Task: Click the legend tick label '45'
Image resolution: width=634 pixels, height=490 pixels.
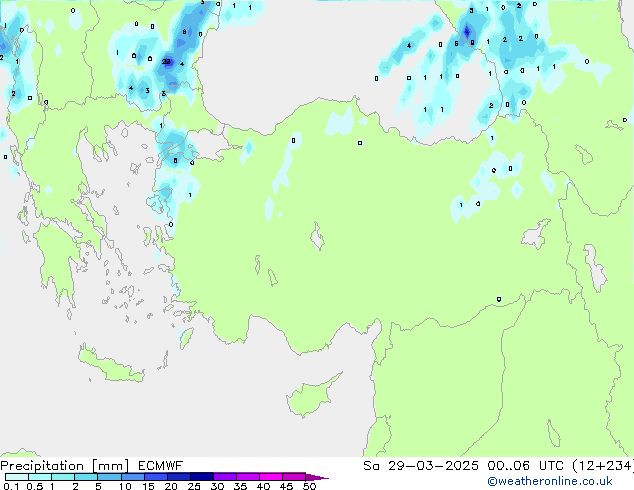Action: point(286,486)
